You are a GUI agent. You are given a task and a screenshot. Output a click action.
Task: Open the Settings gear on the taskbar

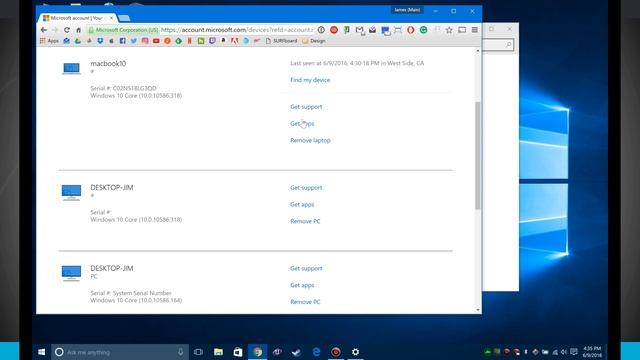[356, 352]
